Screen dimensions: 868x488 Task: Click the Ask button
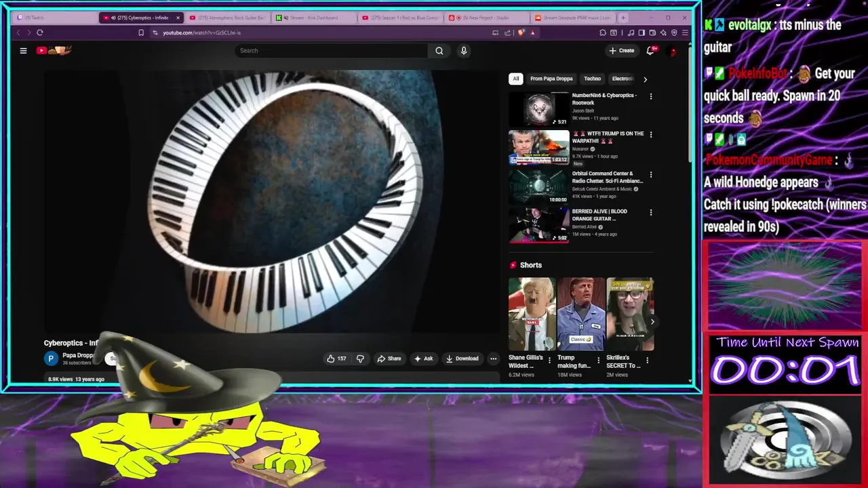(x=424, y=359)
